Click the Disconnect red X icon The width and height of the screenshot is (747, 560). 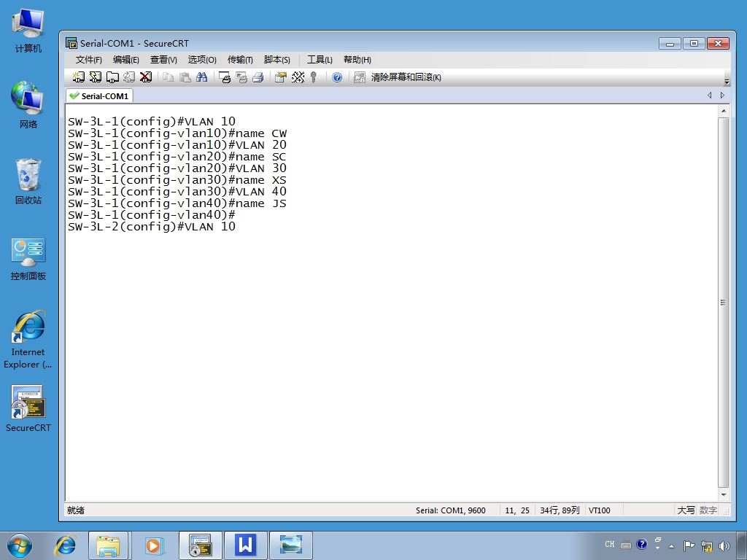(x=146, y=77)
